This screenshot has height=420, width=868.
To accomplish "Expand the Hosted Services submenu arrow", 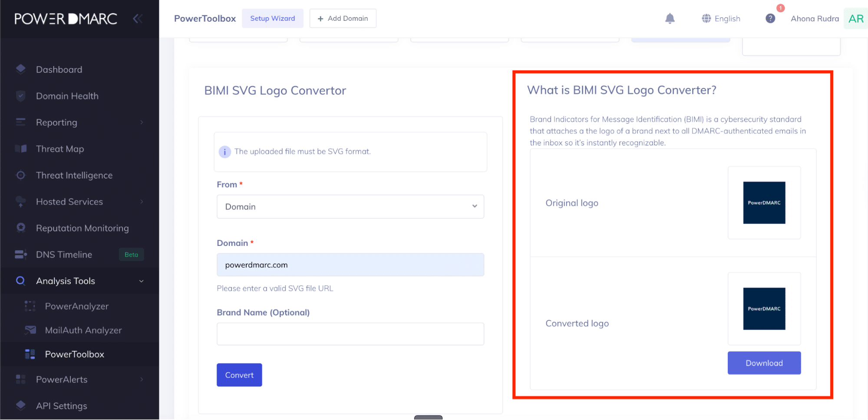I will (142, 202).
